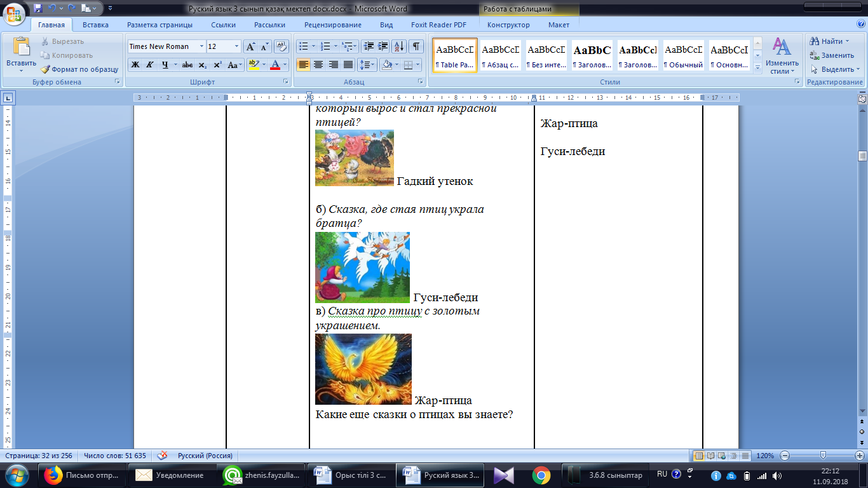
Task: Switch to the Вид tab
Action: 386,25
